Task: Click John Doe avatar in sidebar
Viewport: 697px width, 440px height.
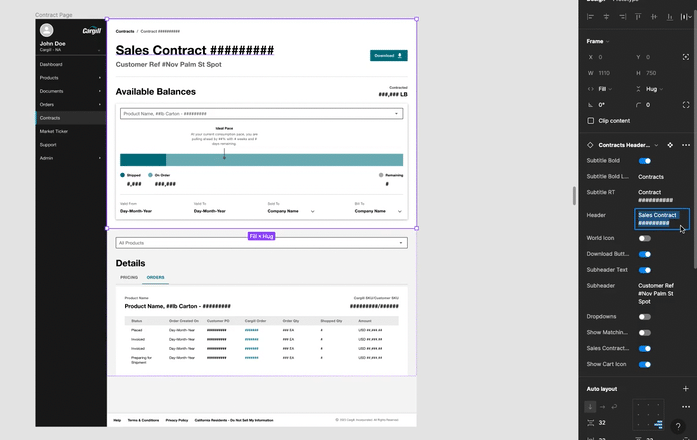Action: 47,30
